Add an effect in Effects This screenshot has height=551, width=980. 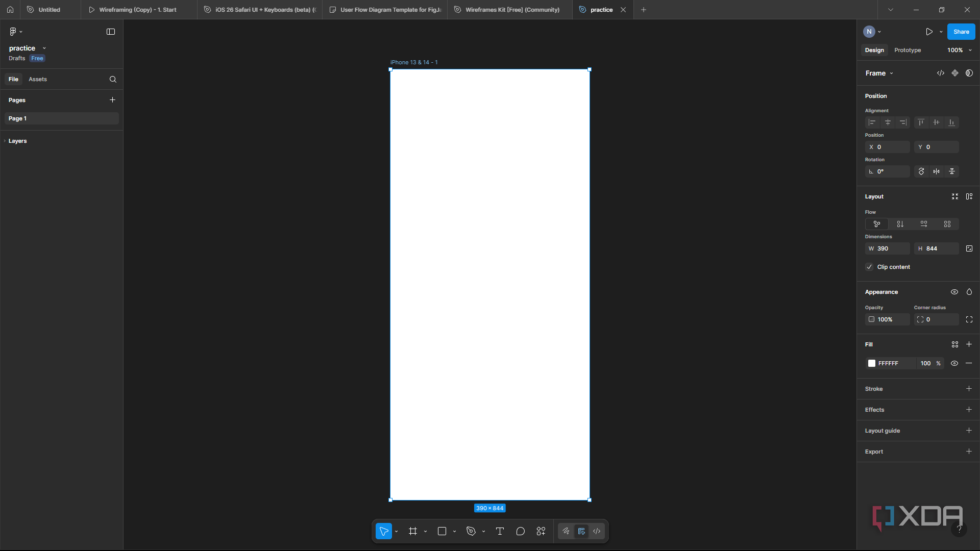(969, 410)
